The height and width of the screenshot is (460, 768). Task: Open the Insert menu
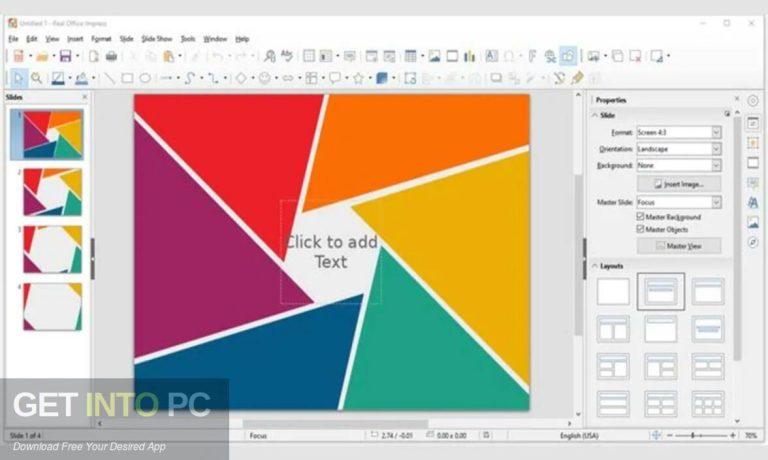(75, 39)
